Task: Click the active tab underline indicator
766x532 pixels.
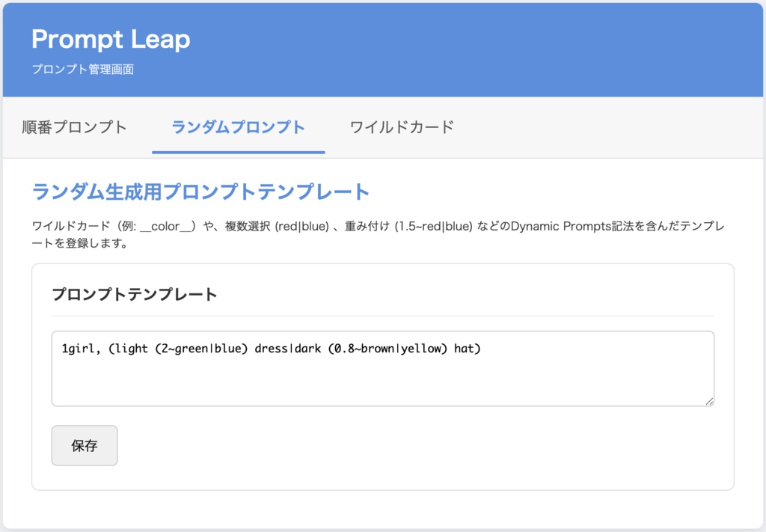Action: [x=239, y=149]
